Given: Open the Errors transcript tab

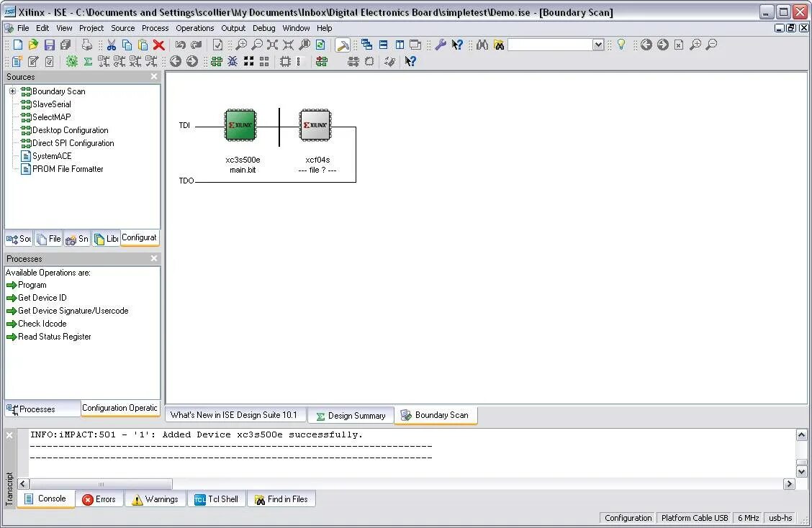Looking at the screenshot, I should (99, 499).
